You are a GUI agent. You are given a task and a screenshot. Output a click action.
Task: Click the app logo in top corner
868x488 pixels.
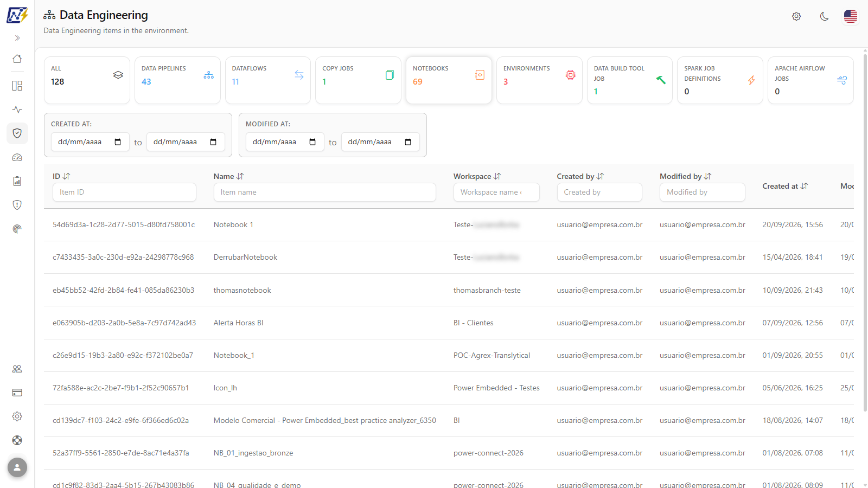point(17,15)
